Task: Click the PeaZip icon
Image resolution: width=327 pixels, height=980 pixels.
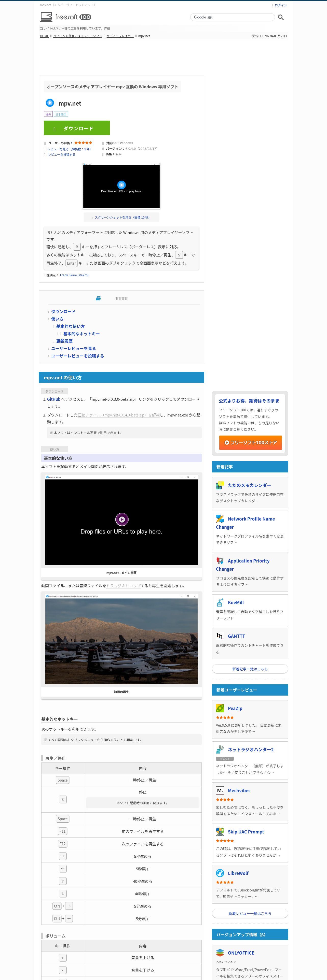Action: point(220,708)
